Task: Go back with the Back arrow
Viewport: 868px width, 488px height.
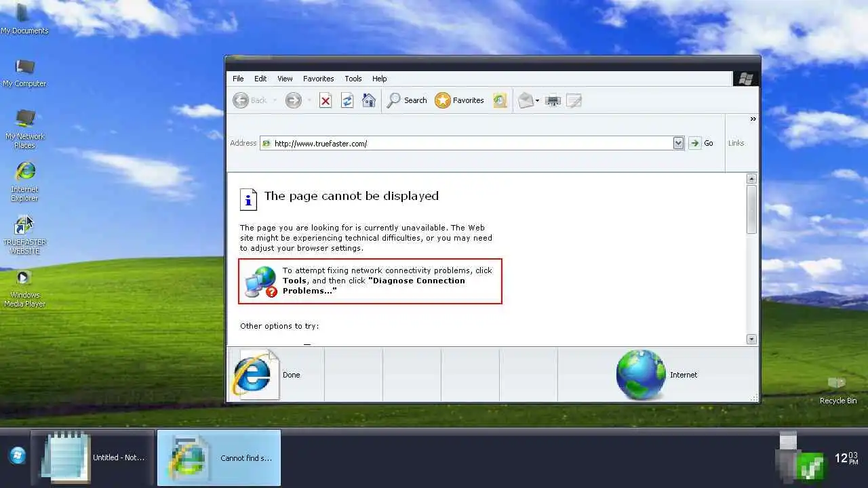Action: pyautogui.click(x=250, y=100)
